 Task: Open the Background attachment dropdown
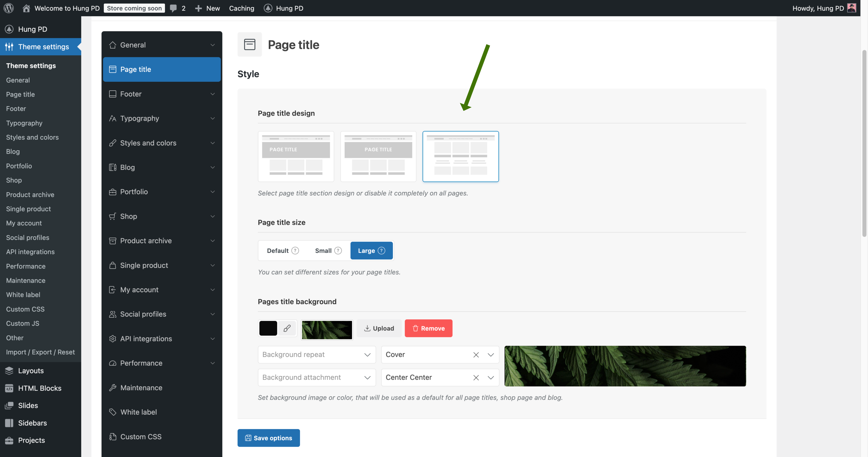coord(317,377)
